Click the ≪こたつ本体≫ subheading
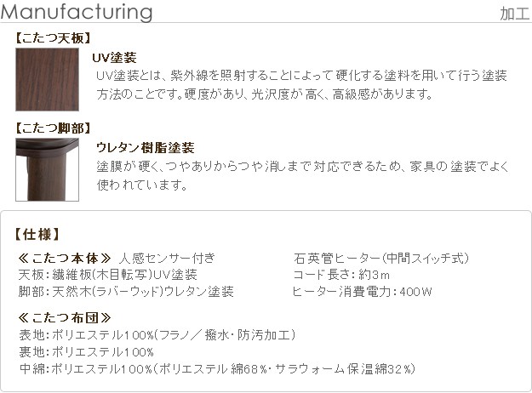 [65, 258]
